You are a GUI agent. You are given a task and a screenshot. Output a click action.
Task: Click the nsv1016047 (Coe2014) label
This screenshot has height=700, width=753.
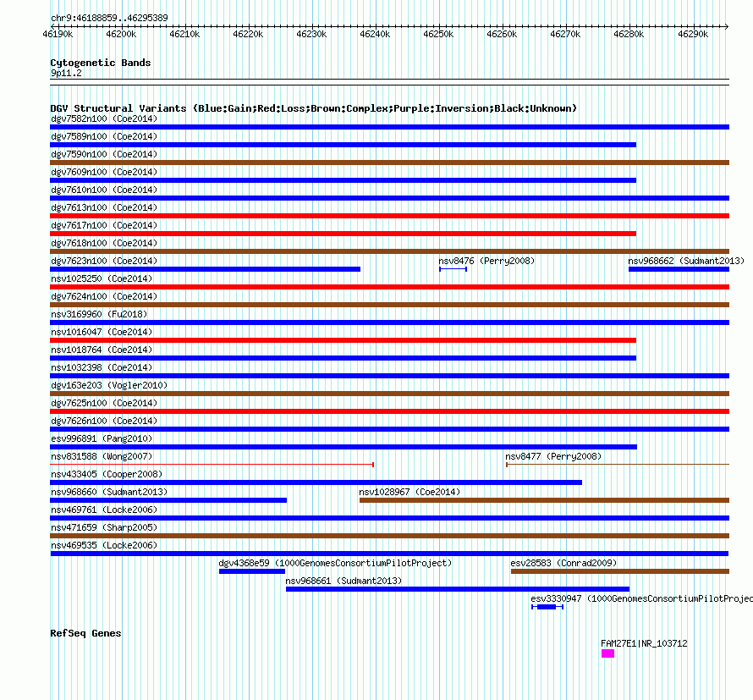[x=102, y=332]
